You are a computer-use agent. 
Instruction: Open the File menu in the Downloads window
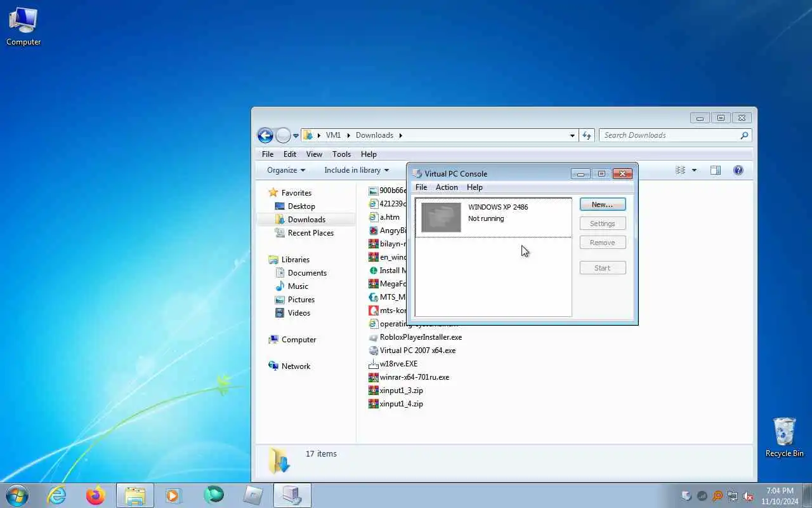[x=268, y=154]
